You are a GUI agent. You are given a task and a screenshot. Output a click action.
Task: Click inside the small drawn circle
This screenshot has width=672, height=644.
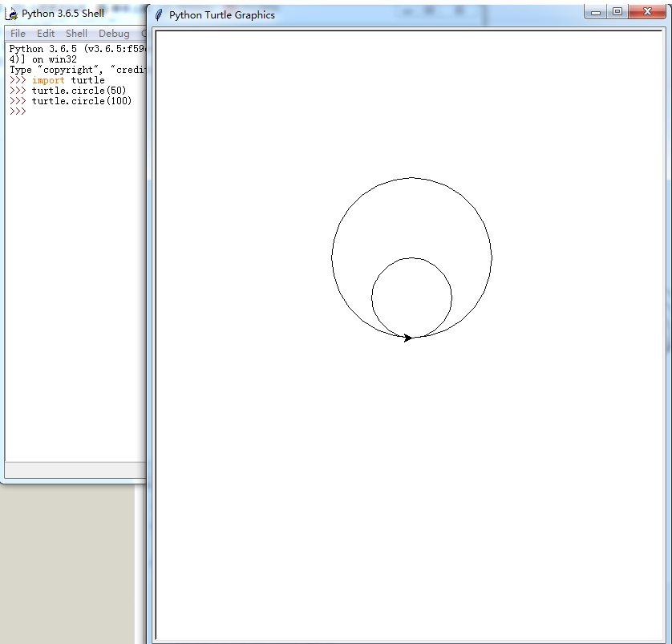click(411, 298)
